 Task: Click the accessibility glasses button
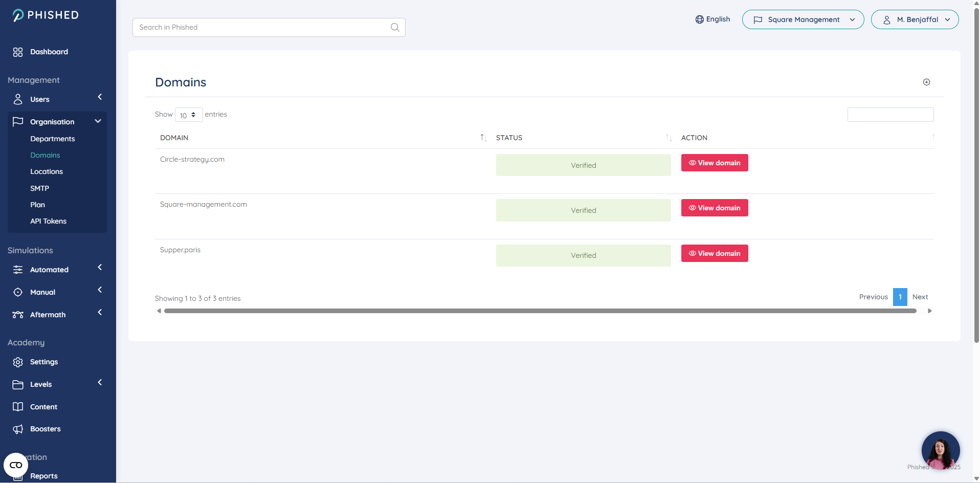pos(16,465)
